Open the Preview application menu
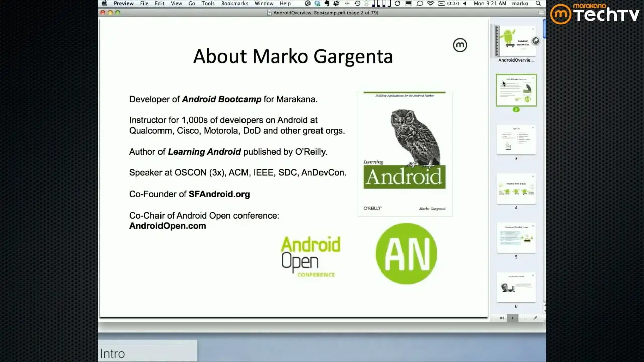Viewport: 644px width, 362px height. 124,3
